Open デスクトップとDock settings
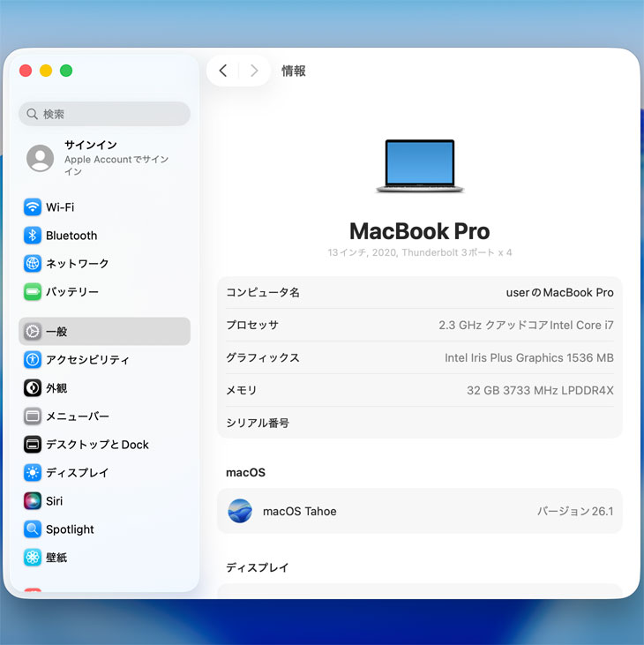 coord(97,445)
